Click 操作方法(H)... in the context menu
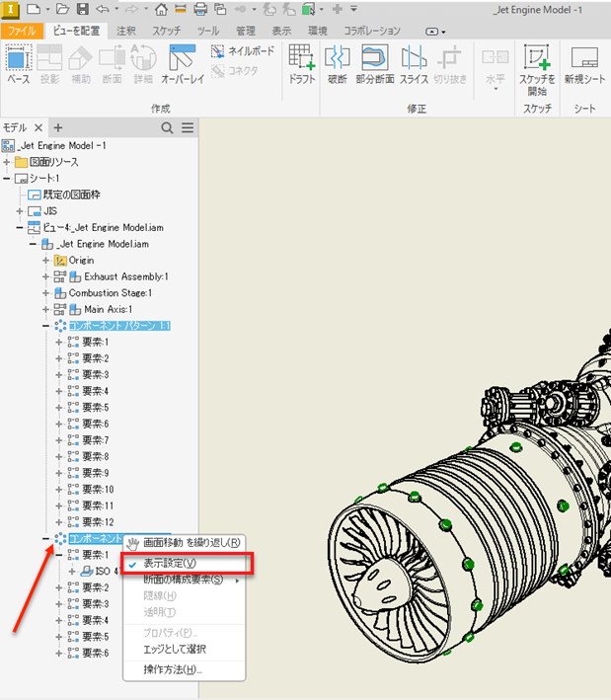 172,668
